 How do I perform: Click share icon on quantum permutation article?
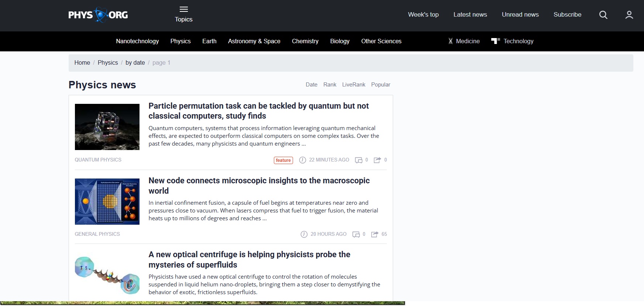[x=377, y=160]
